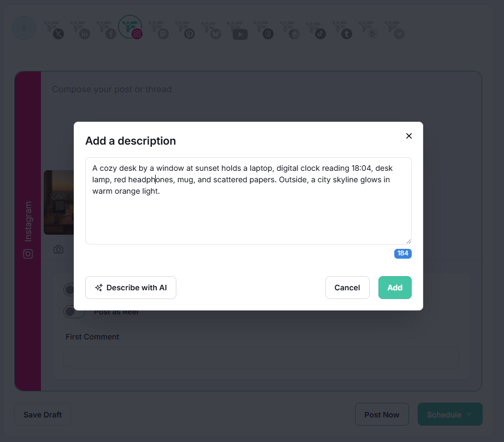This screenshot has height=442, width=504.
Task: Select the Instagram account avatar
Action: tap(130, 28)
